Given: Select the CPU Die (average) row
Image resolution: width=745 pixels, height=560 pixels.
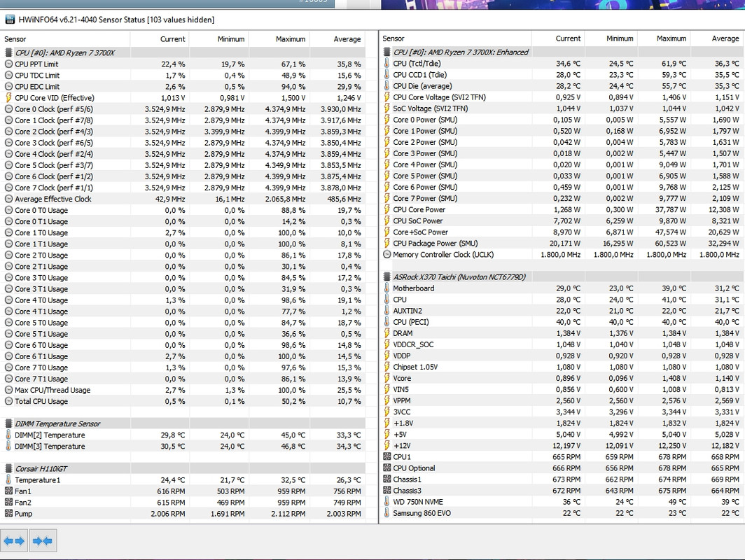Looking at the screenshot, I should point(562,86).
